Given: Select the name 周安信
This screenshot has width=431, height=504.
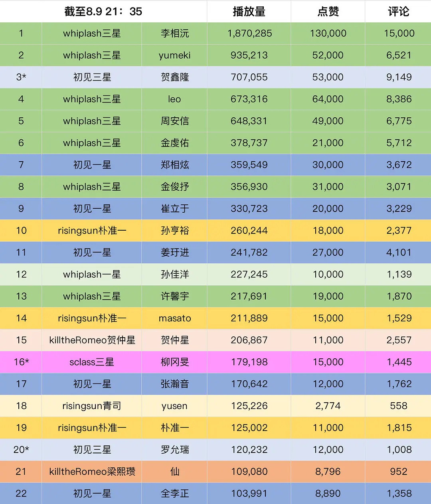Looking at the screenshot, I should point(175,121).
